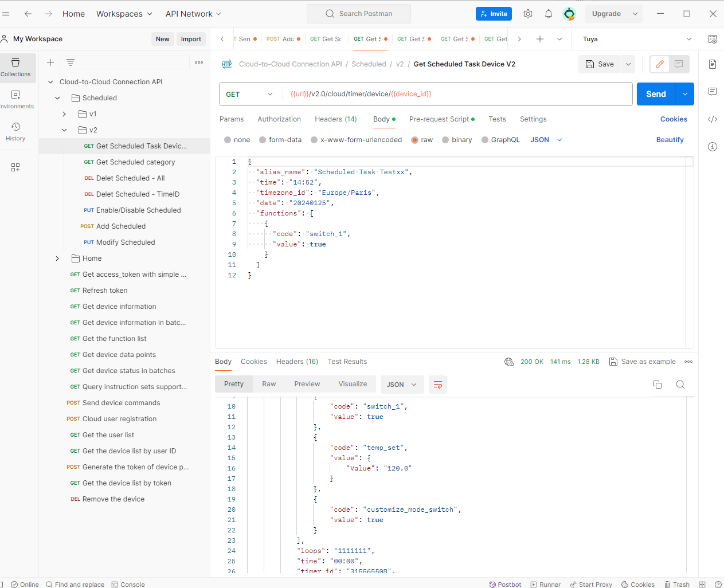
Task: Select the binary body option
Action: tap(445, 140)
